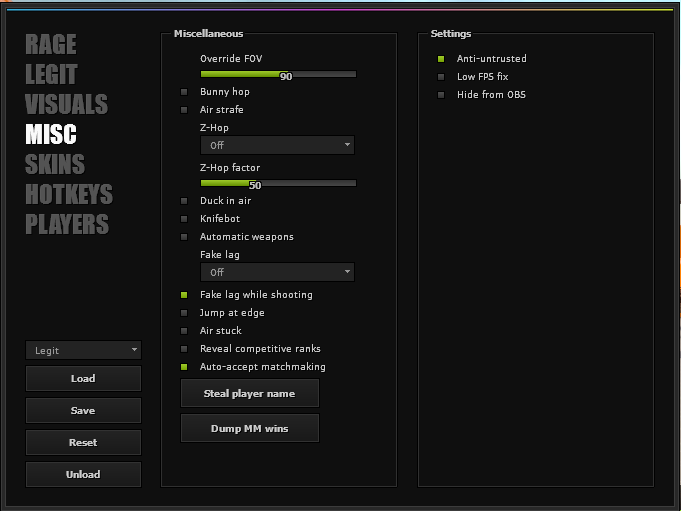Expand the Fake lag dropdown
This screenshot has width=681, height=511.
coord(277,272)
